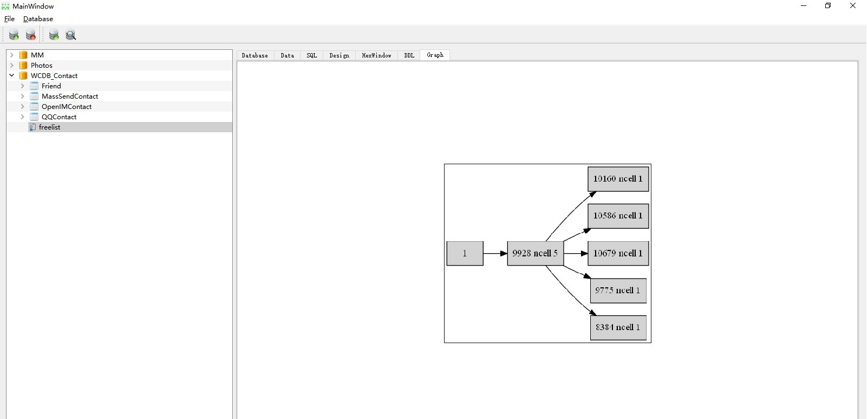The width and height of the screenshot is (868, 419).
Task: Switch to the SQL tab
Action: (x=312, y=55)
